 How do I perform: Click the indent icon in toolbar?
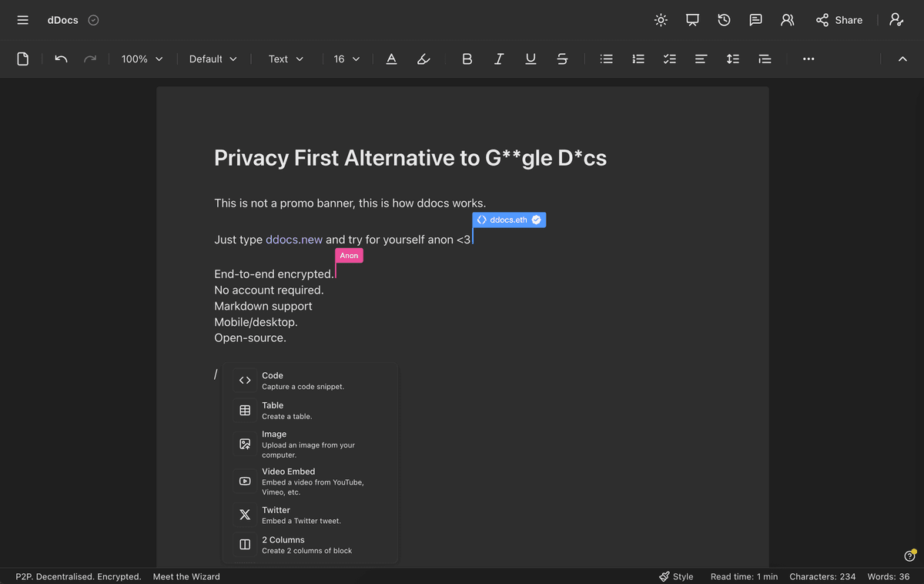click(765, 59)
